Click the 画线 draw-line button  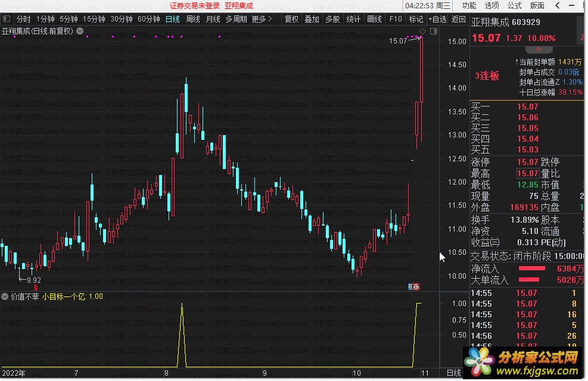pos(374,19)
